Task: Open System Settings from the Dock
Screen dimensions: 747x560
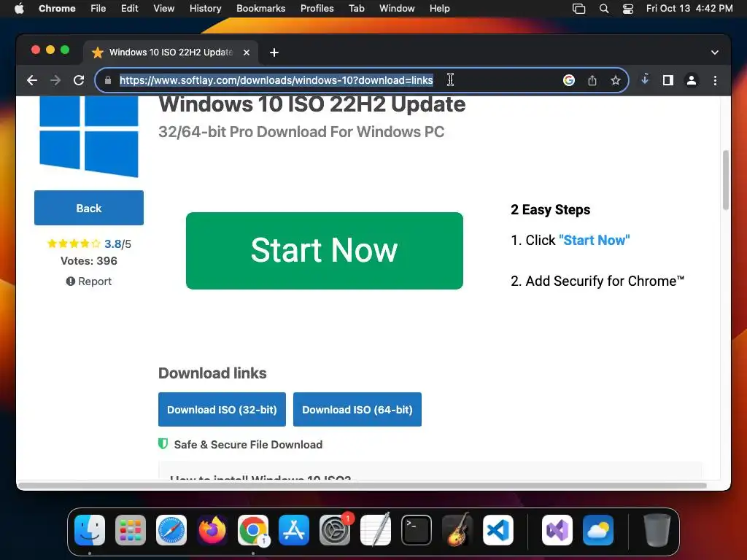Action: [x=334, y=530]
